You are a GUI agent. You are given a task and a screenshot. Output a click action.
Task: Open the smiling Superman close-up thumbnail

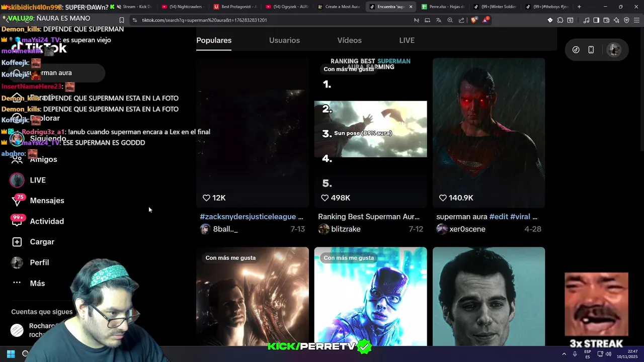[489, 296]
